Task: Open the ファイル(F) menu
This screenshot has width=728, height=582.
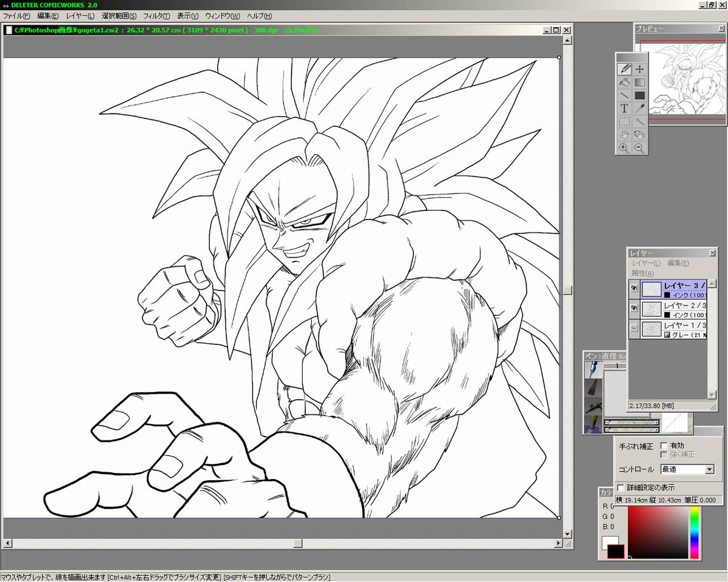Action: (16, 16)
